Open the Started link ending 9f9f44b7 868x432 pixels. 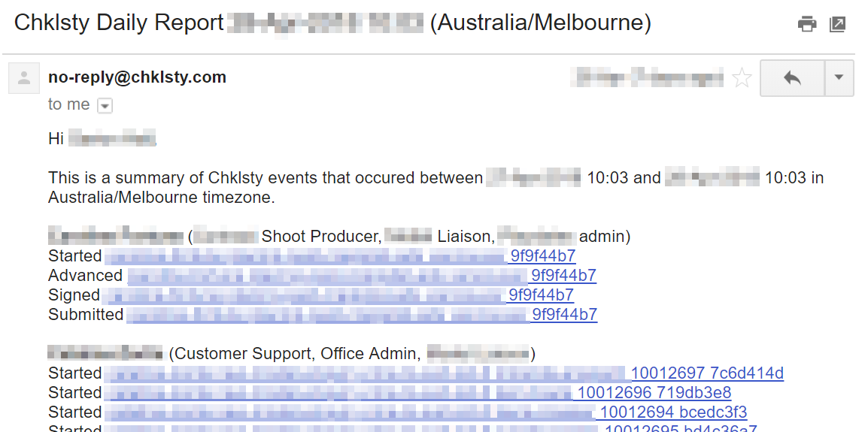[340, 255]
